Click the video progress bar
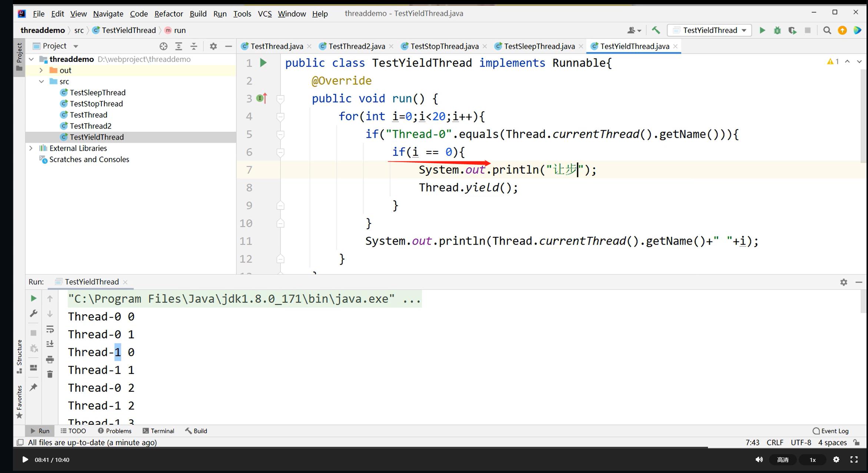Viewport: 868px width, 473px height. [x=440, y=447]
